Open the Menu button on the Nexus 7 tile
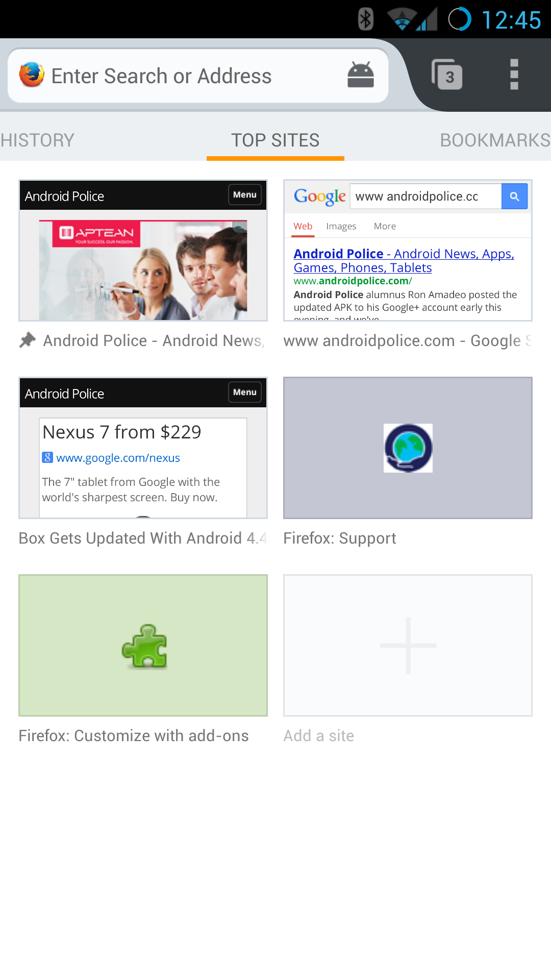 244,393
